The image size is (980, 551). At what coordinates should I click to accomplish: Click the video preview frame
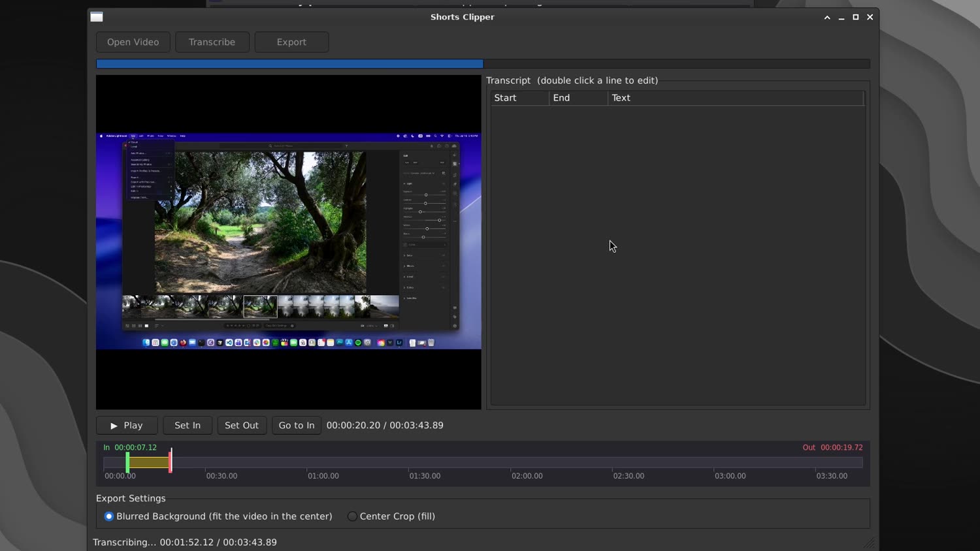[289, 242]
